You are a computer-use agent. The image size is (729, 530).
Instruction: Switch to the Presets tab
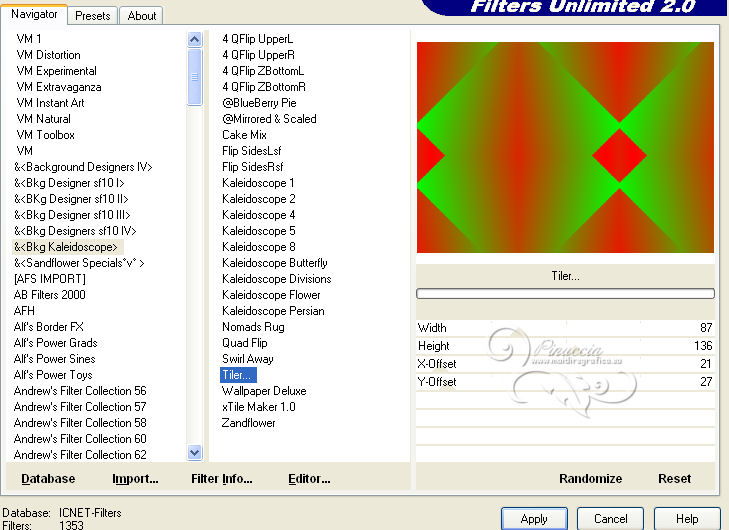[x=93, y=16]
